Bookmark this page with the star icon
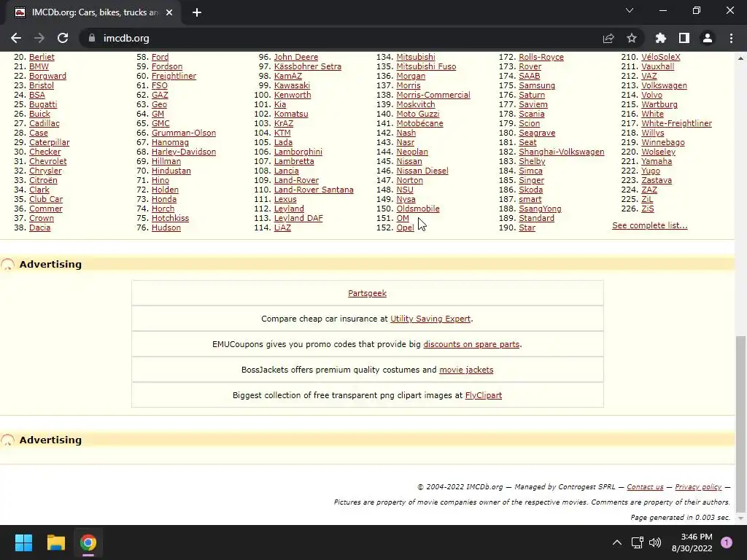 point(632,38)
